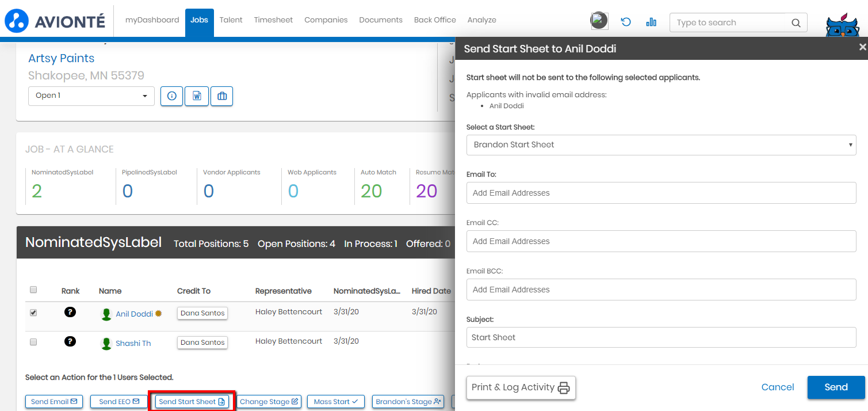
Task: Check the Shashi Th row checkbox
Action: (x=33, y=342)
